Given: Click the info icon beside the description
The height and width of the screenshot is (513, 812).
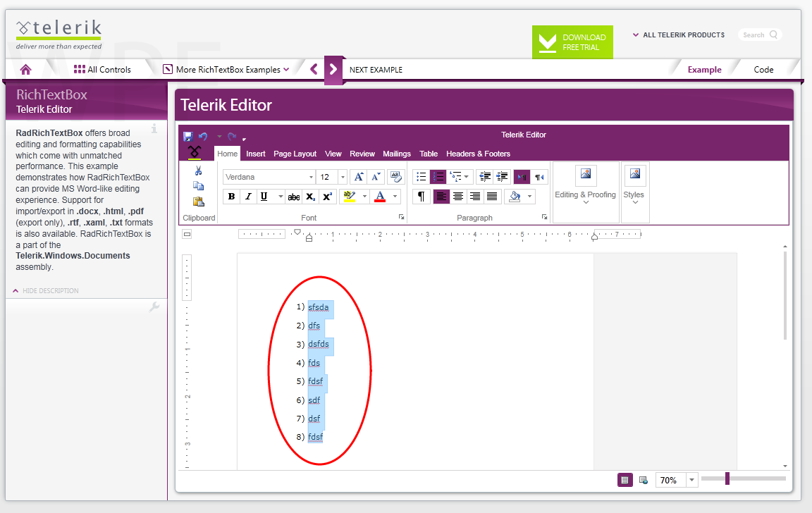Looking at the screenshot, I should click(154, 129).
